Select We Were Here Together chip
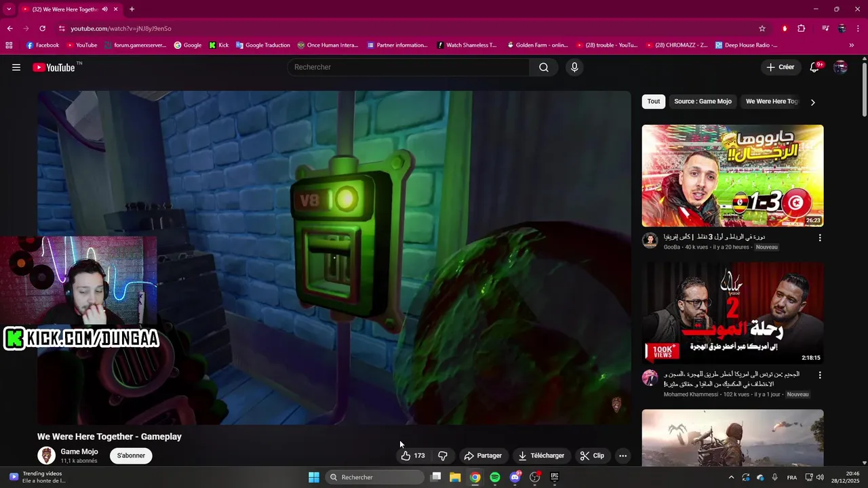The image size is (868, 488). coord(772,102)
